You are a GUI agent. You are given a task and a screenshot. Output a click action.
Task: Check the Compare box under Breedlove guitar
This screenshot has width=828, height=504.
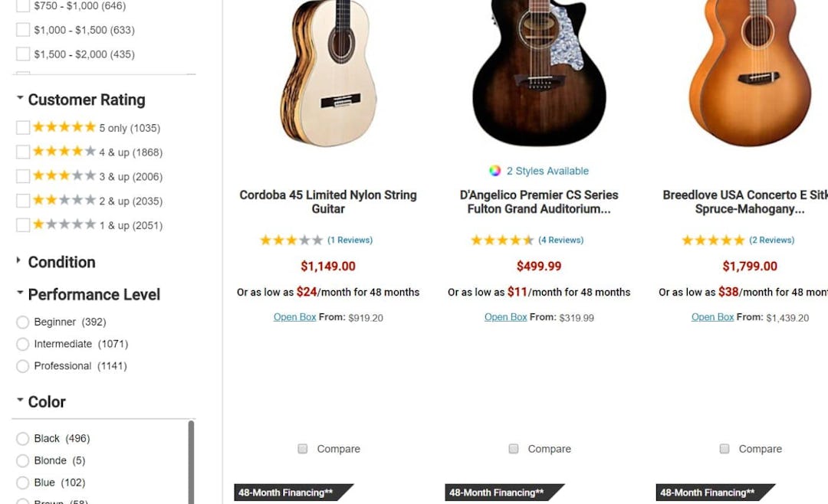(724, 449)
